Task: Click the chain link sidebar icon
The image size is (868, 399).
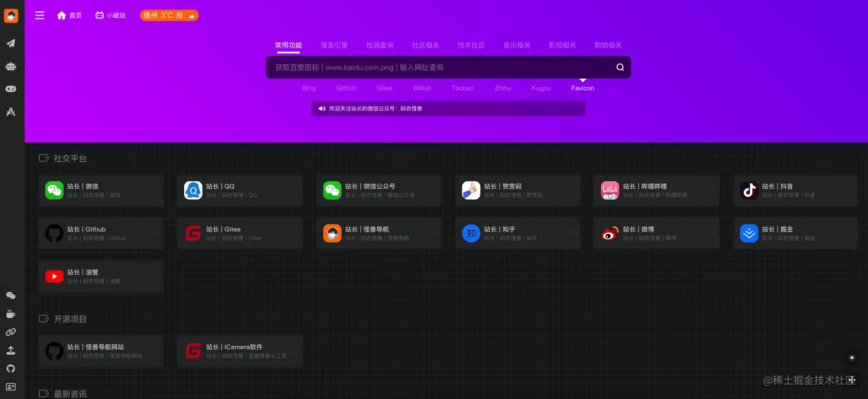Action: pos(11,332)
